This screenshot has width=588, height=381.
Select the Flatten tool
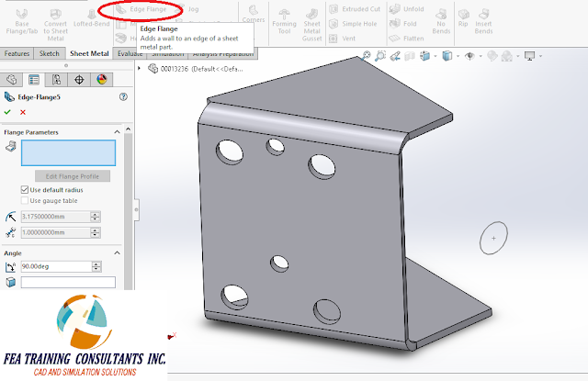pyautogui.click(x=406, y=39)
